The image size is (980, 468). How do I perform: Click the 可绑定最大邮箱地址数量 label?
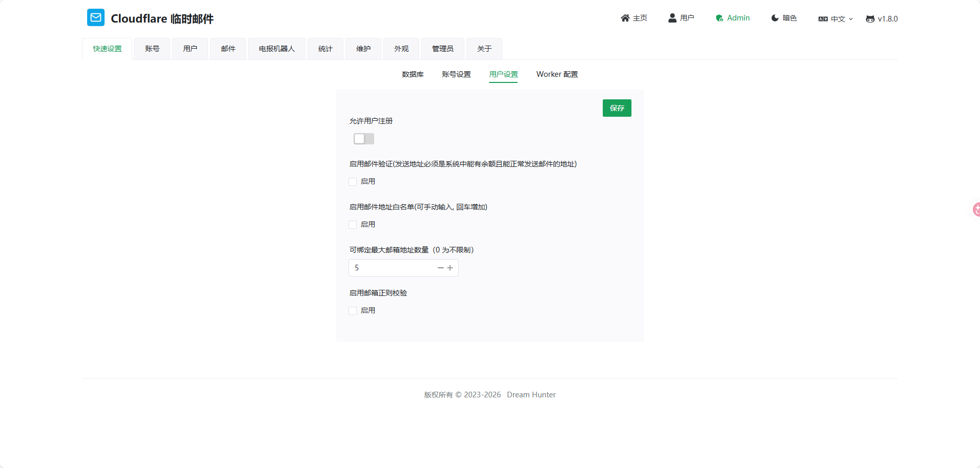(x=412, y=250)
